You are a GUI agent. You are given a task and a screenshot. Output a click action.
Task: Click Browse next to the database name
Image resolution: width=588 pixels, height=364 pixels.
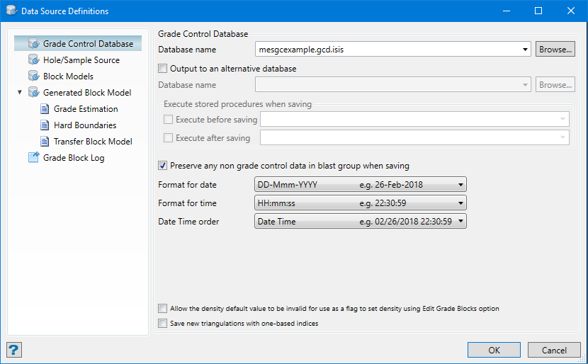point(555,50)
